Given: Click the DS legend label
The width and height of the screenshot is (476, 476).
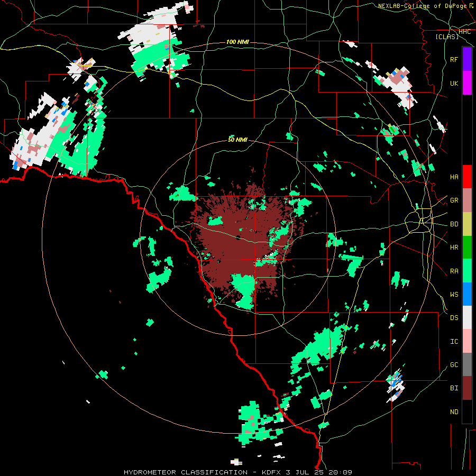Looking at the screenshot, I should click(x=454, y=317).
